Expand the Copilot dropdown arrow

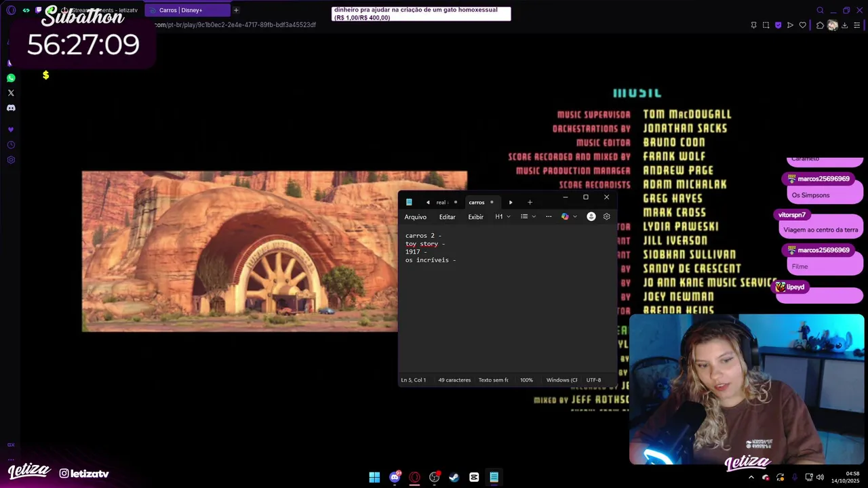click(575, 217)
